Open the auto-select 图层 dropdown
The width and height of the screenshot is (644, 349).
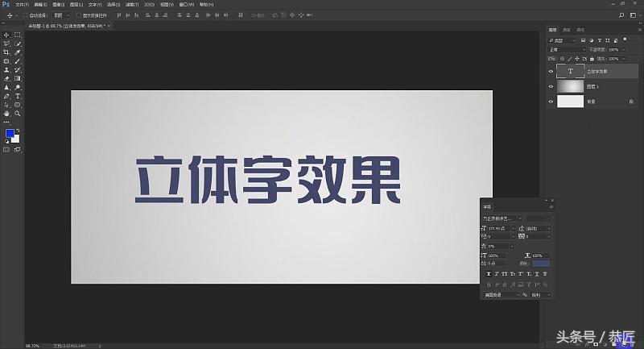point(62,15)
